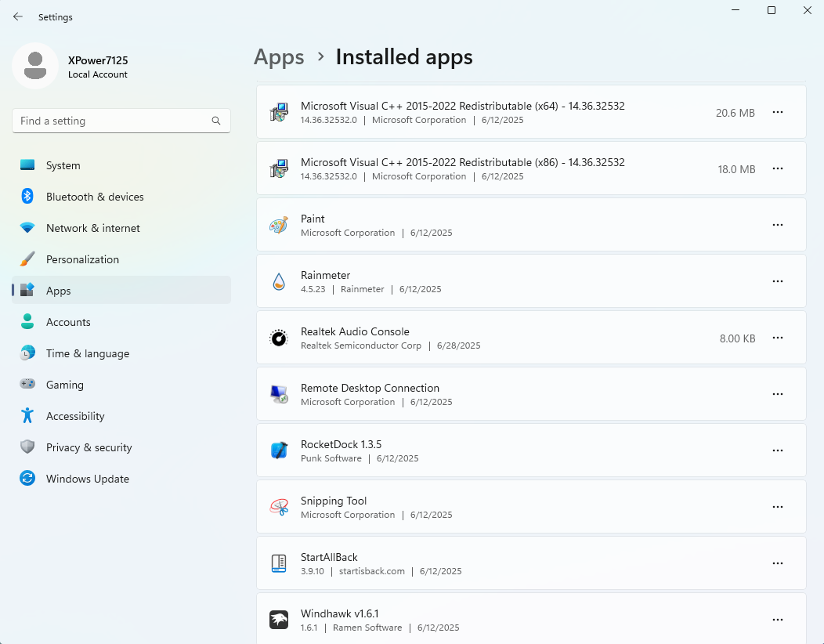Open more options for Rainmeter

tap(778, 281)
